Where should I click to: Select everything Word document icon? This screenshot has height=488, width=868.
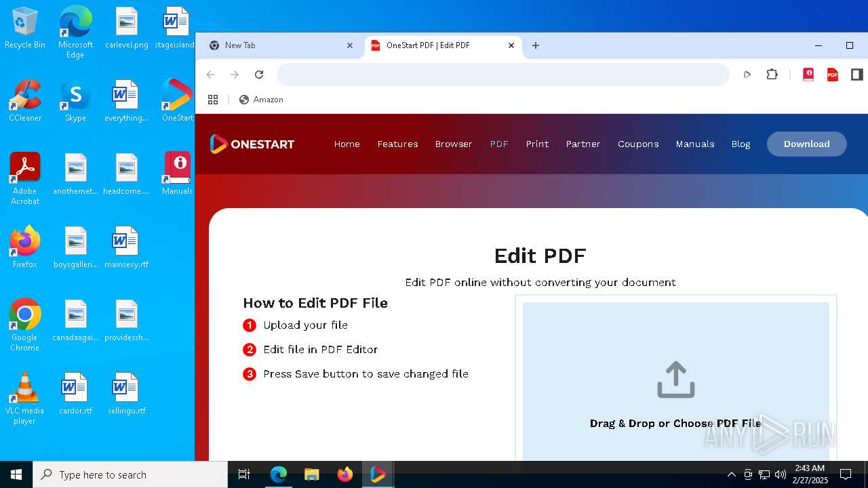(126, 101)
